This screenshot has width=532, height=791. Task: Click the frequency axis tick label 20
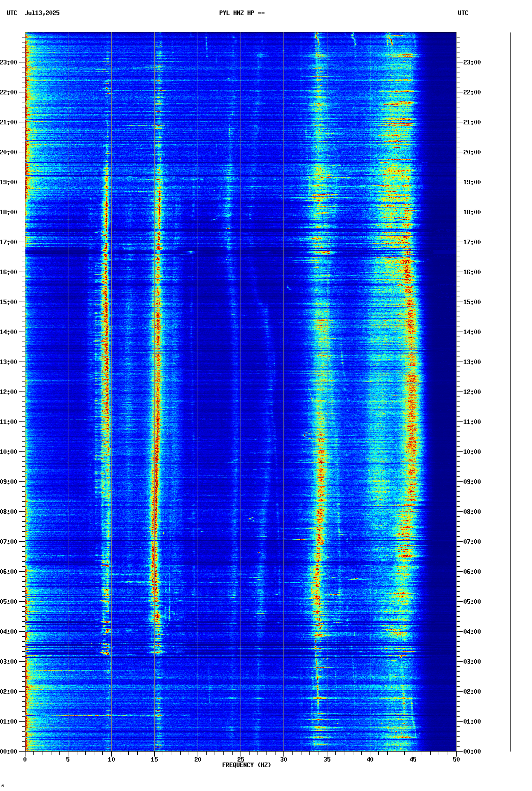coord(198,760)
